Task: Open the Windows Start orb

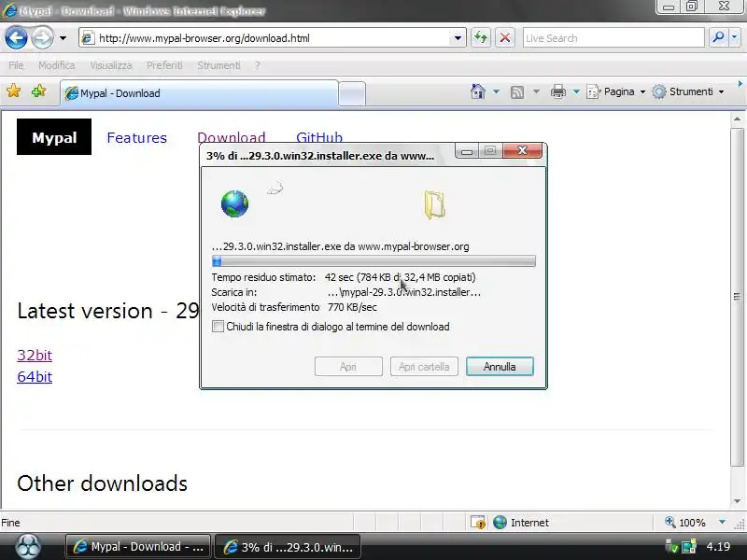Action: point(28,546)
